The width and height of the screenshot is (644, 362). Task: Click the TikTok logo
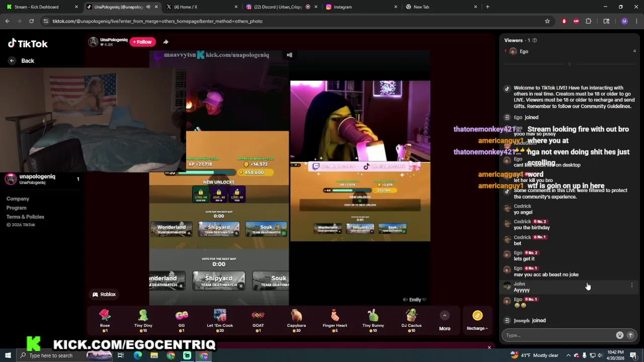click(x=28, y=43)
